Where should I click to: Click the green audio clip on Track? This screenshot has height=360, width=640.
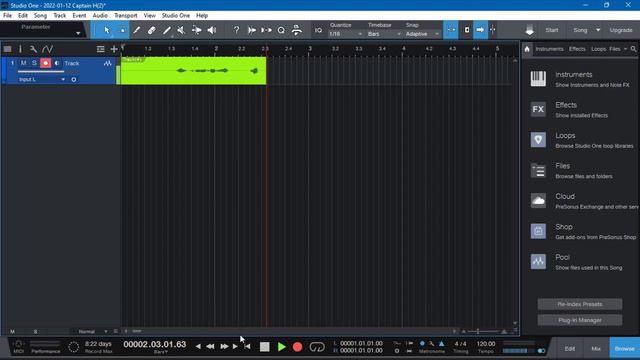click(193, 71)
